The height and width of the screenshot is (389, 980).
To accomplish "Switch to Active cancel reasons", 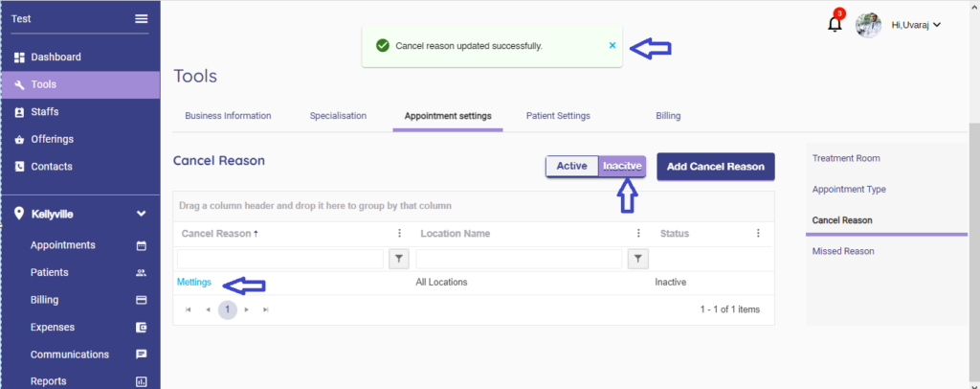I will pos(571,167).
